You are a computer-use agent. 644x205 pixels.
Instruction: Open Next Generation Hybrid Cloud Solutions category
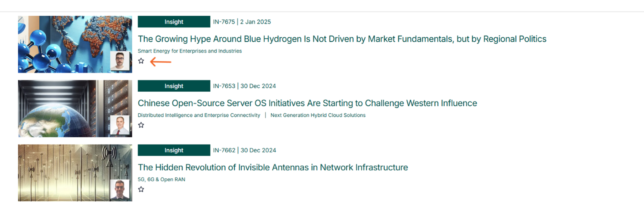coord(318,115)
